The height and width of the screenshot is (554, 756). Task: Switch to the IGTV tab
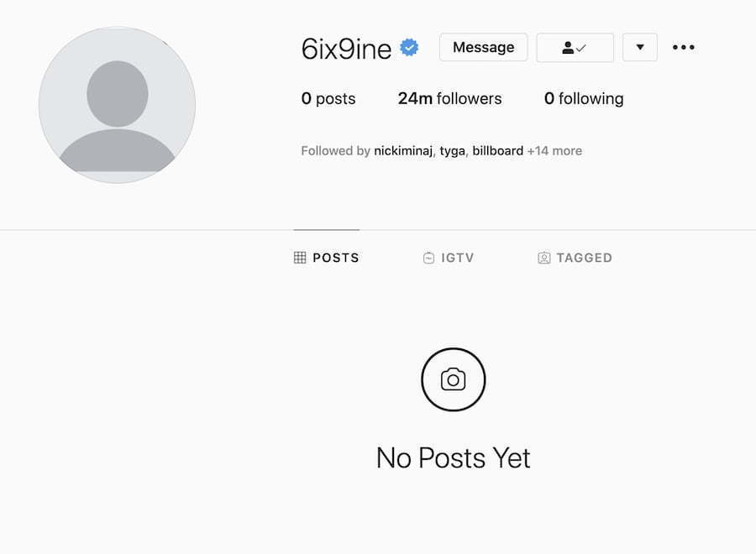(449, 258)
